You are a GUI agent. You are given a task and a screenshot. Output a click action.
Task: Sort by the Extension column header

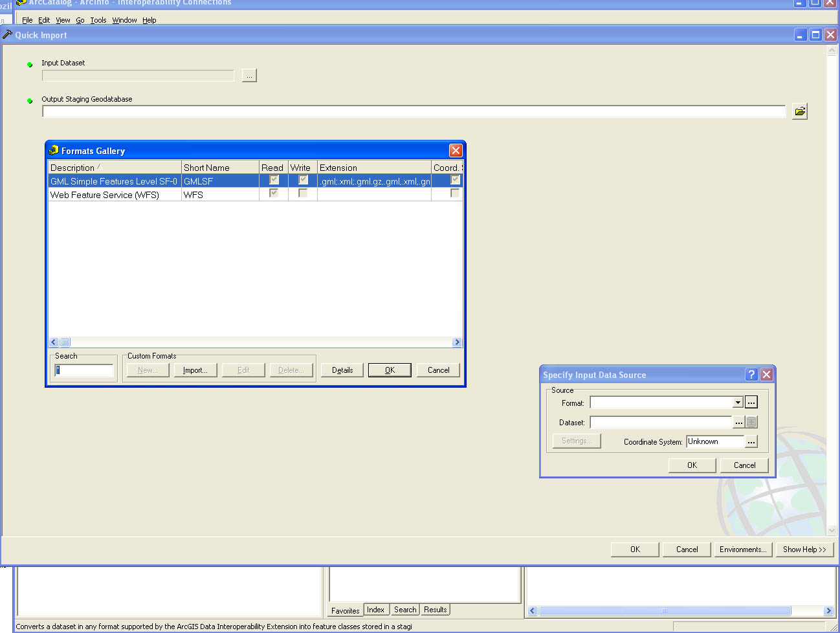pos(374,168)
